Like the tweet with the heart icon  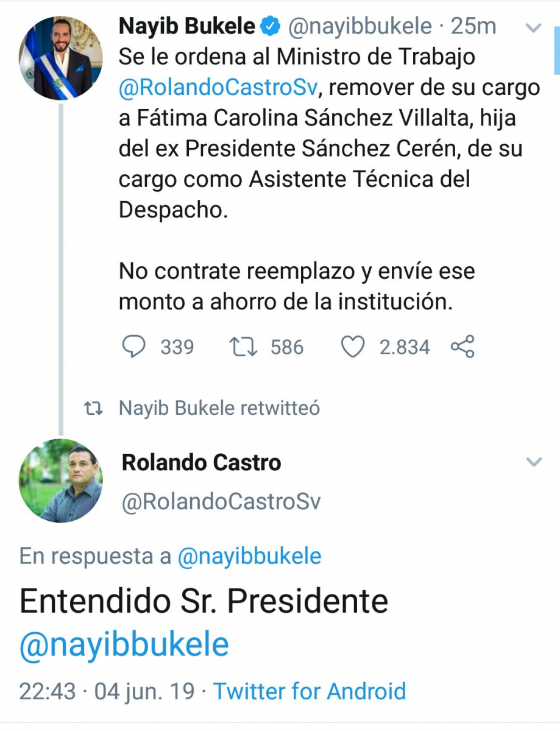(352, 347)
